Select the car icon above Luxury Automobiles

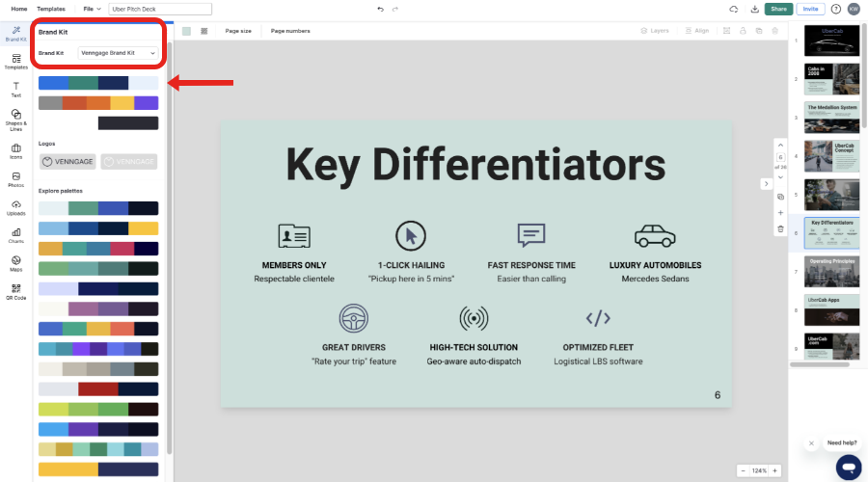pos(655,236)
